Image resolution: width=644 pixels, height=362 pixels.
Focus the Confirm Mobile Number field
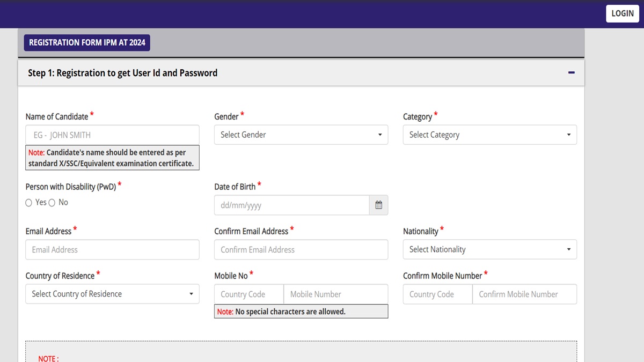(525, 294)
